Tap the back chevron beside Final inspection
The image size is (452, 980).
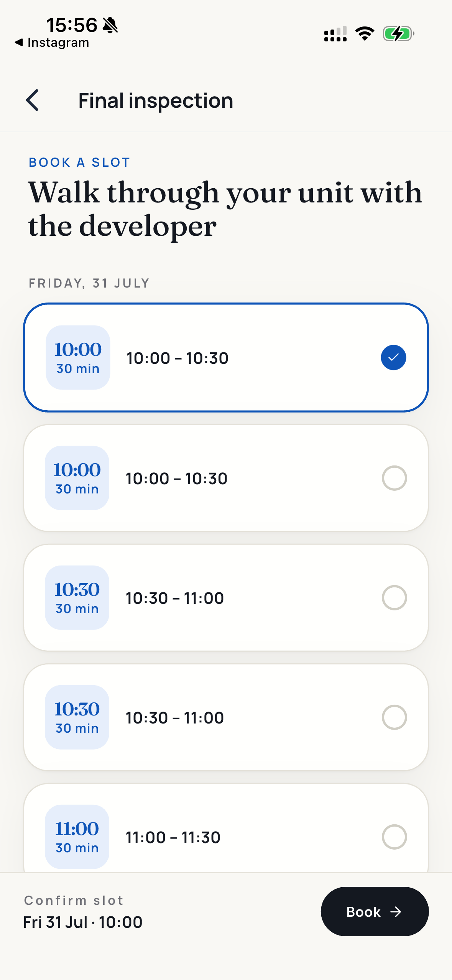(32, 100)
